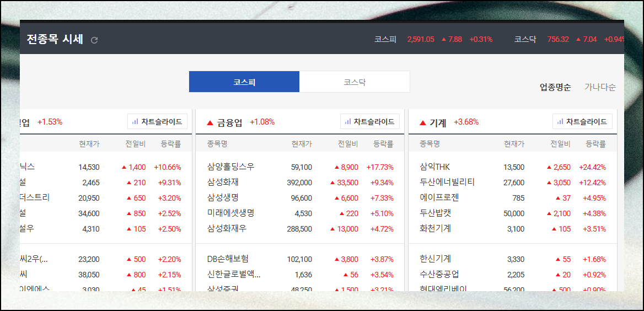Sort by 가나다순
The height and width of the screenshot is (311, 644).
tap(600, 87)
